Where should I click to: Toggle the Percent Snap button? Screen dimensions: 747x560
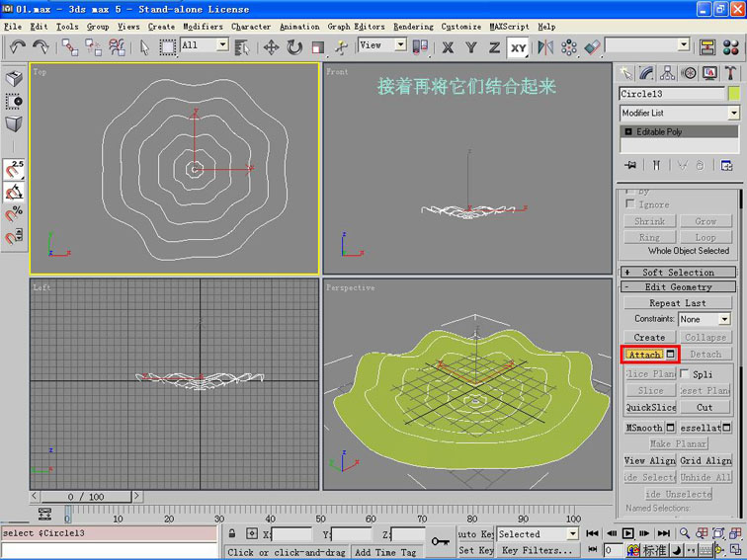coord(14,213)
